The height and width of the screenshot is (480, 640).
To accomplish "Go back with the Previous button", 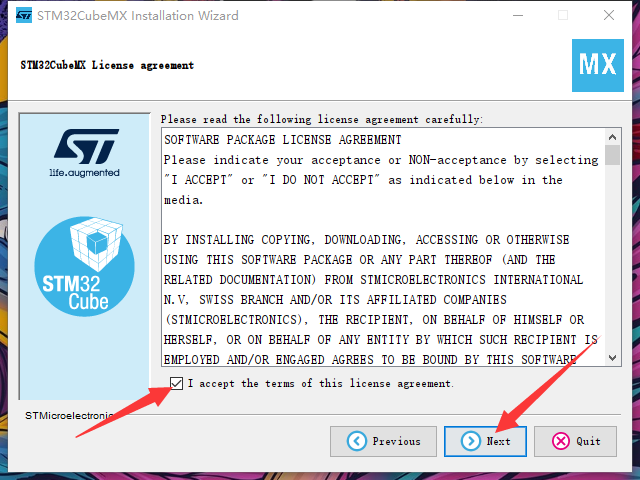I will point(383,441).
